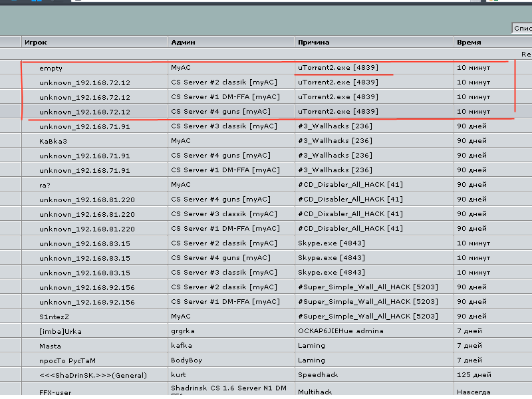Select the FFX-user player row
532x399 pixels.
click(x=55, y=392)
